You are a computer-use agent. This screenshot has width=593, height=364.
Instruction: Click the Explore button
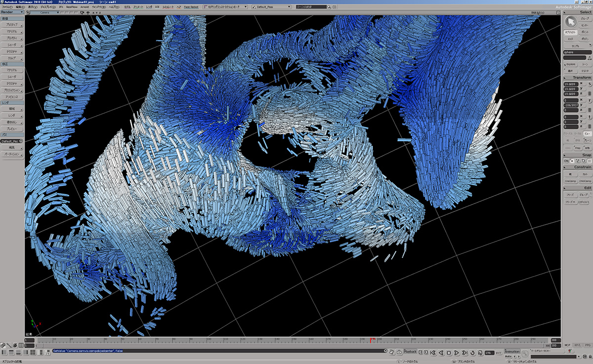(x=570, y=64)
